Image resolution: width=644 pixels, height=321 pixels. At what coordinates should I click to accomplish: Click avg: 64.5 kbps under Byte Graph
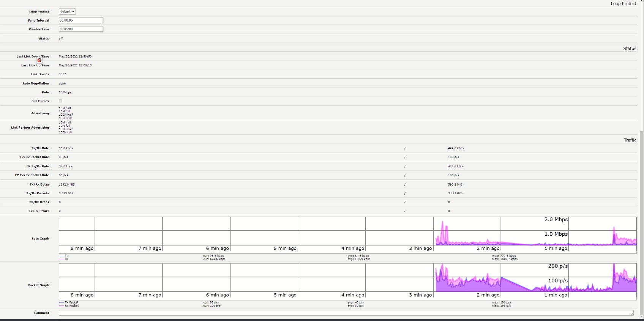point(358,256)
